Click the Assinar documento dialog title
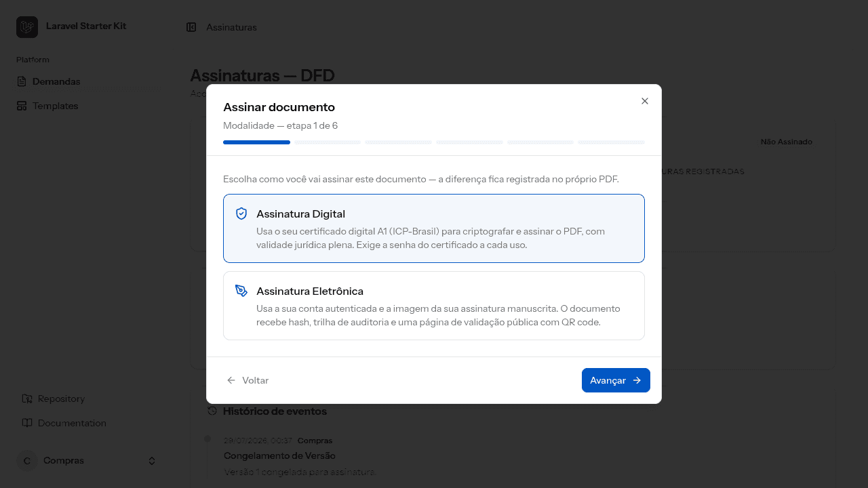The width and height of the screenshot is (868, 488). 279,107
